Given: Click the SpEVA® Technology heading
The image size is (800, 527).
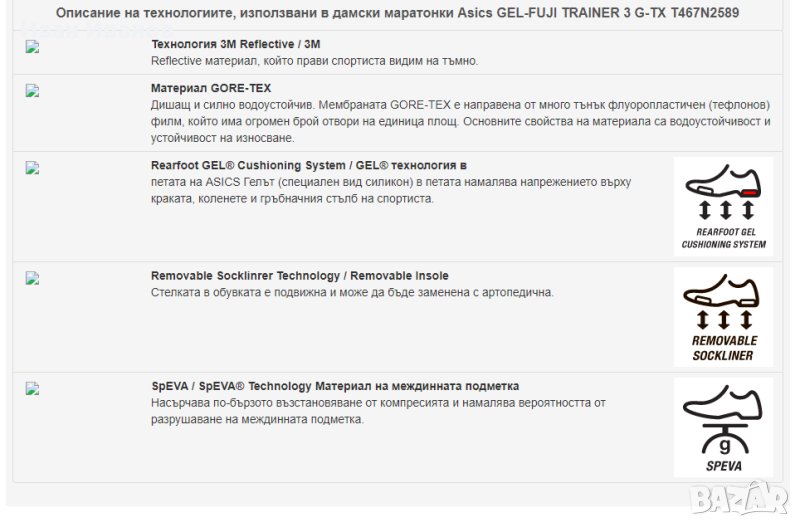Looking at the screenshot, I should [x=335, y=386].
